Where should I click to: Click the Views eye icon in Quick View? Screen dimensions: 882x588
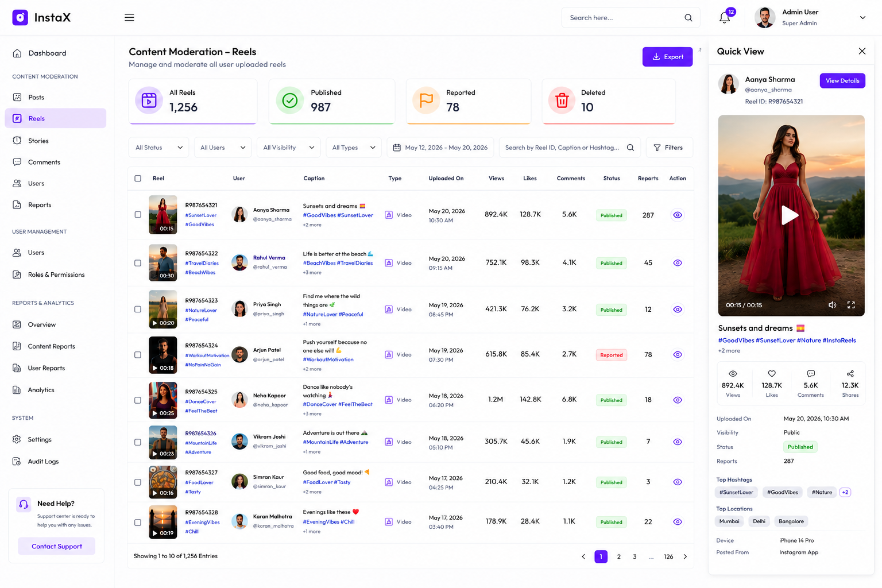[x=733, y=373]
